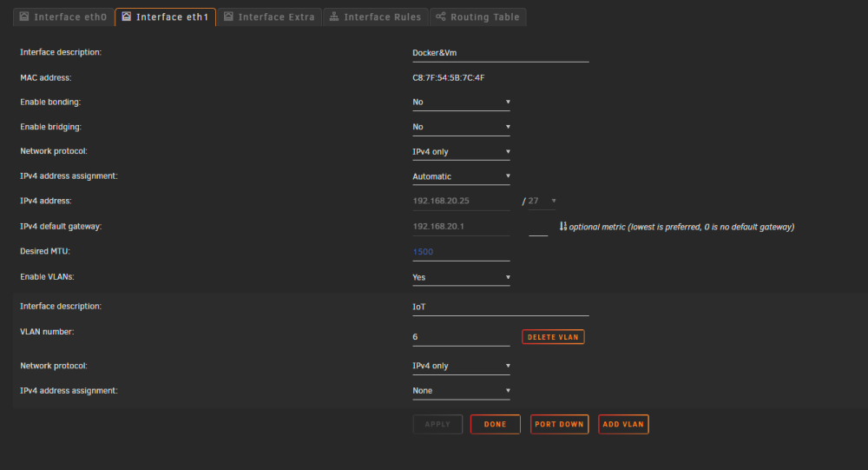Viewport: 868px width, 470px height.
Task: Click the MAC address label
Action: click(46, 78)
